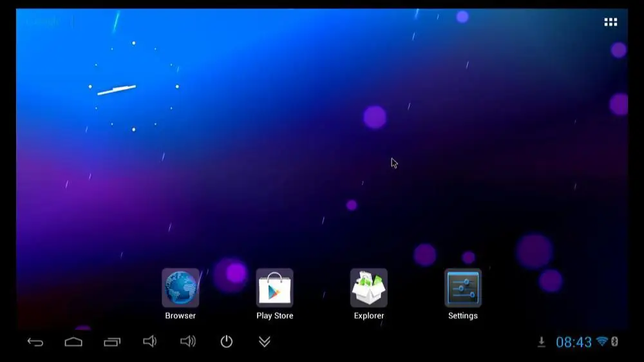This screenshot has width=644, height=362.
Task: Open the all apps grid icon
Action: pyautogui.click(x=611, y=22)
